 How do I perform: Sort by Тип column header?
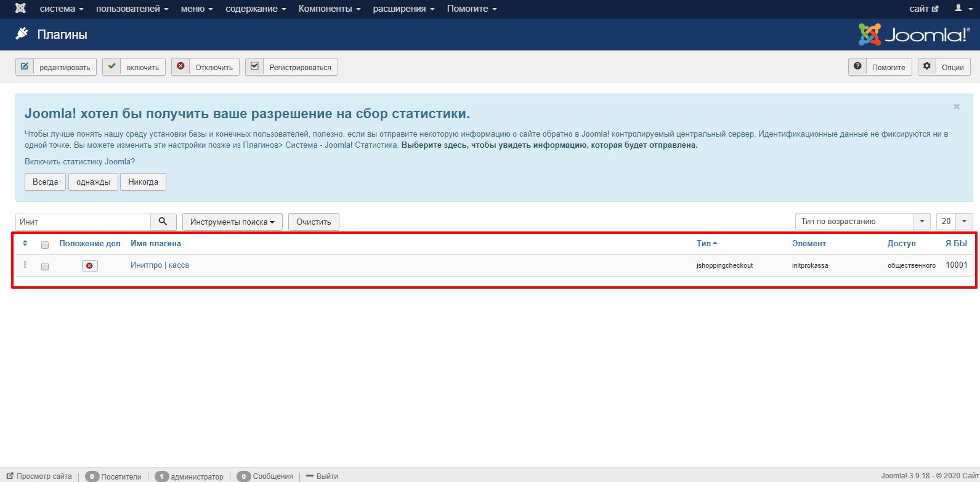pos(707,244)
